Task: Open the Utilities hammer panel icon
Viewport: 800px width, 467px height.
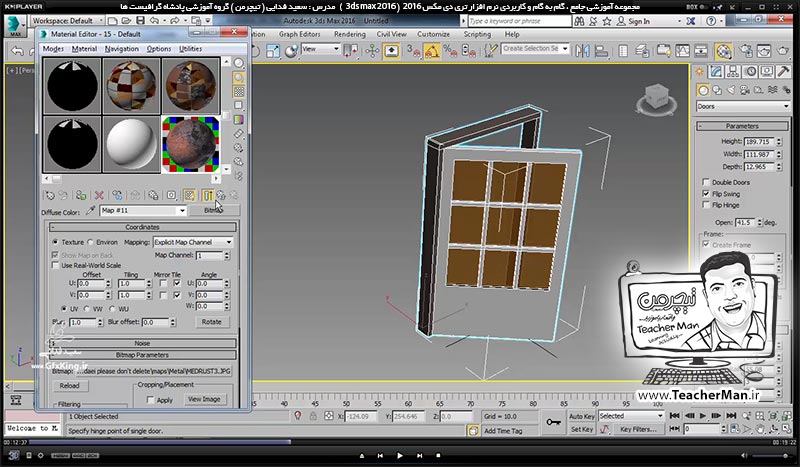Action: click(x=784, y=72)
